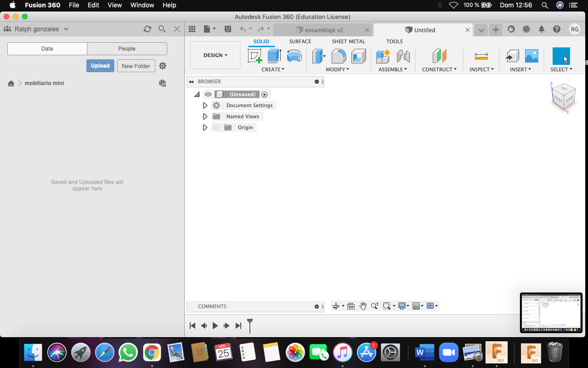588x368 pixels.
Task: Go to data panel home
Action: pos(11,83)
